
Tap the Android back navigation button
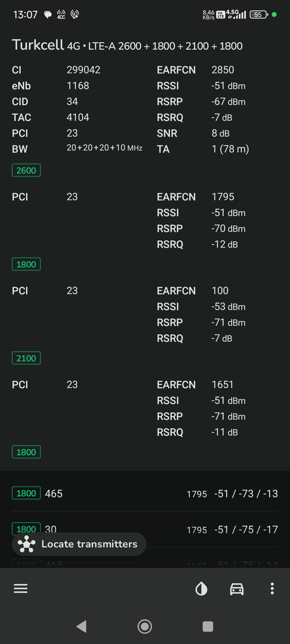click(x=82, y=627)
